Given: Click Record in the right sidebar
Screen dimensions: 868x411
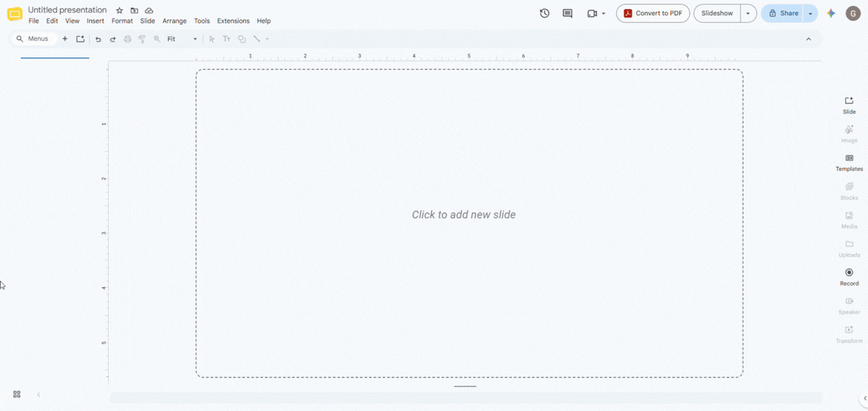Looking at the screenshot, I should [849, 277].
